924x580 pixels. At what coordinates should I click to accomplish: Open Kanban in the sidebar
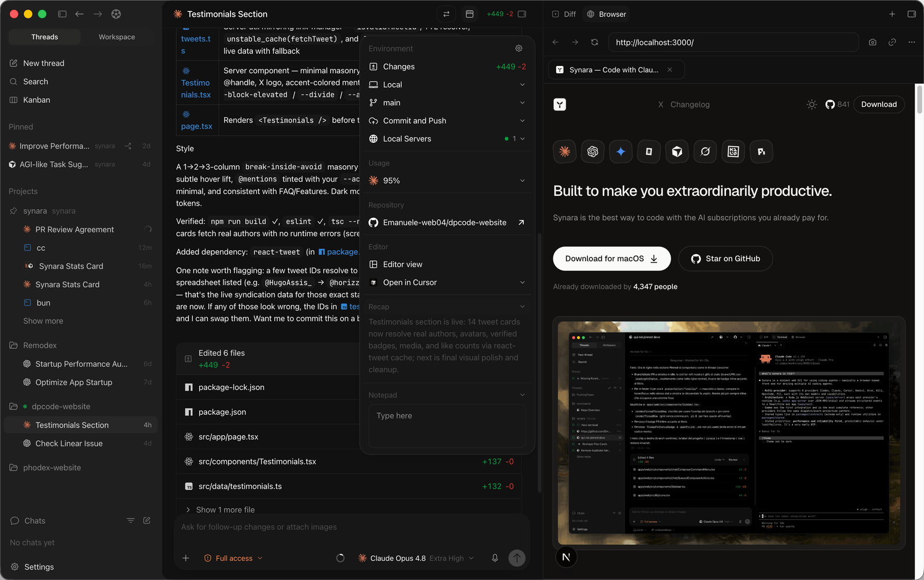tap(36, 100)
